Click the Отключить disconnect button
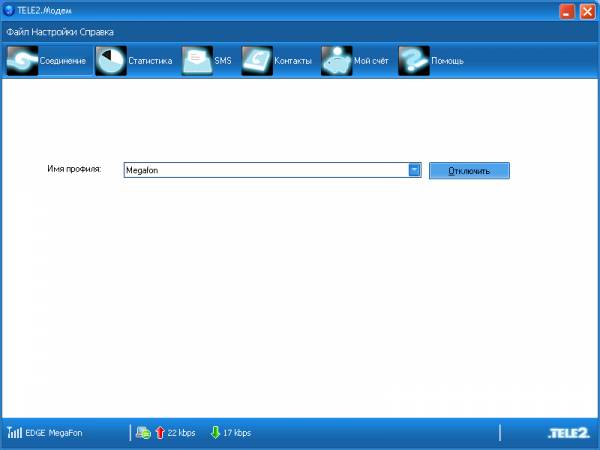The width and height of the screenshot is (600, 450). [x=469, y=171]
